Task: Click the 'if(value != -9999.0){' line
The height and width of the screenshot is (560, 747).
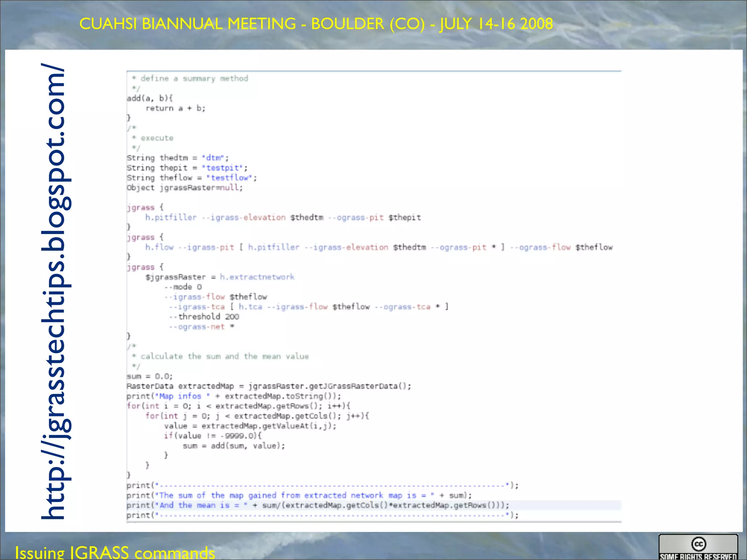Action: point(213,436)
